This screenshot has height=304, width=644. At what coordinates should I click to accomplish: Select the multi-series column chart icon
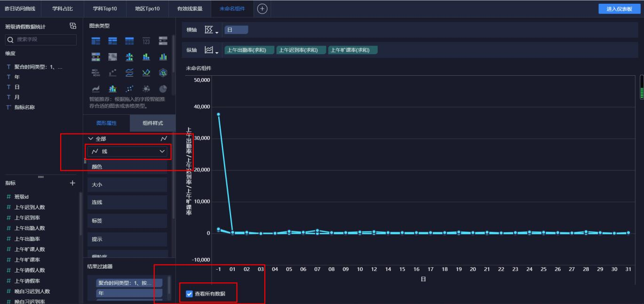click(163, 57)
